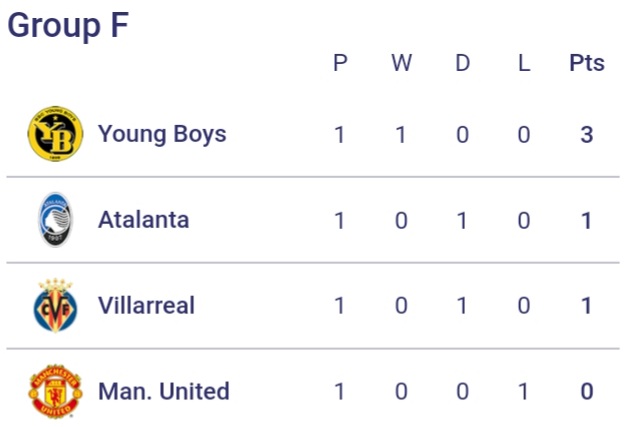Select the Man. United team name

tap(164, 391)
